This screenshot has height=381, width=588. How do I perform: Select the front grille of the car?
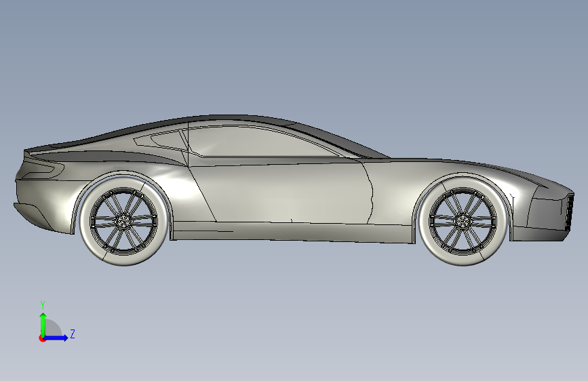[569, 213]
